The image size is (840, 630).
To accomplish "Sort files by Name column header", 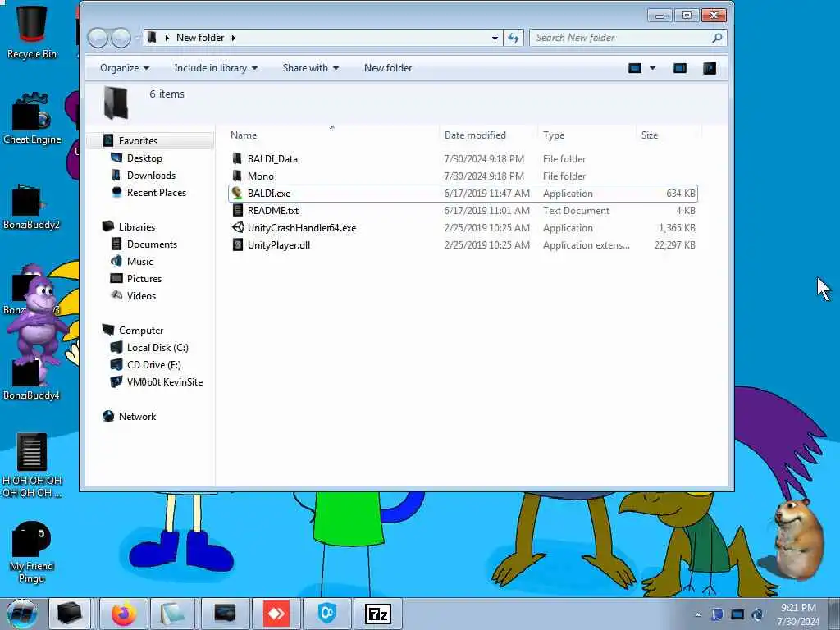I will [243, 135].
